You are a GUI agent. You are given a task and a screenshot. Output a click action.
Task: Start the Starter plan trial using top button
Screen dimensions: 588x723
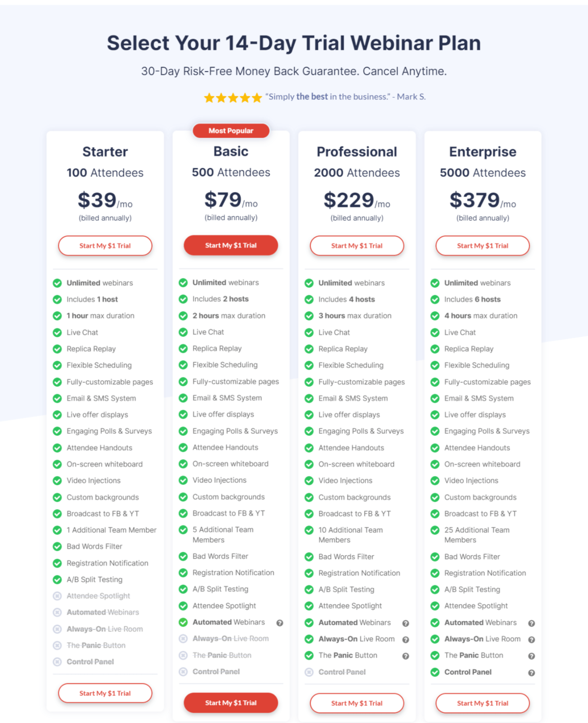(105, 246)
